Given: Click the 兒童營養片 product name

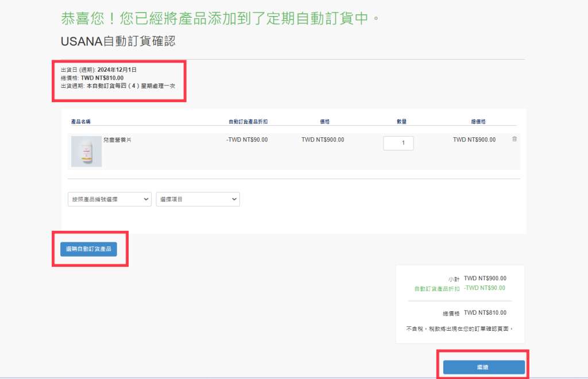Looking at the screenshot, I should 117,140.
